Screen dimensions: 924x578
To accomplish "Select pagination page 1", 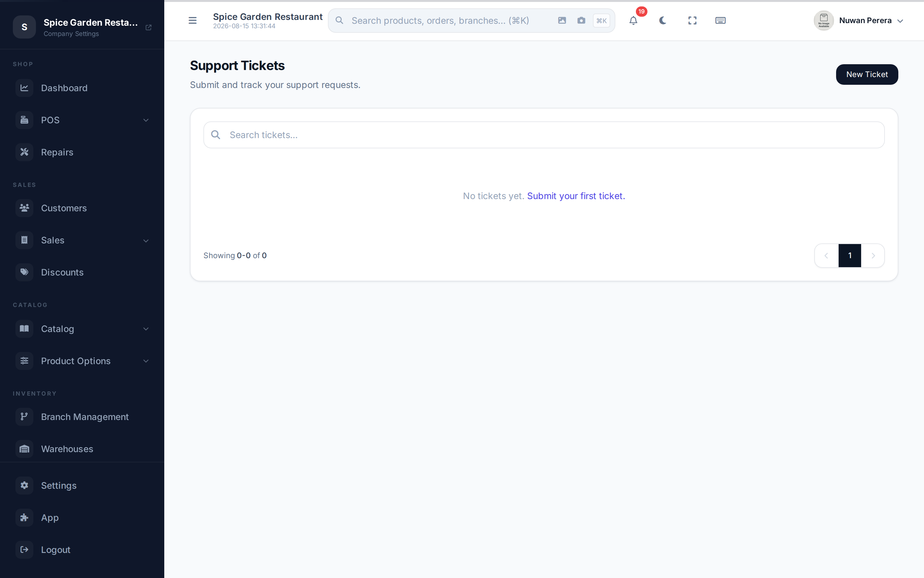I will 850,256.
